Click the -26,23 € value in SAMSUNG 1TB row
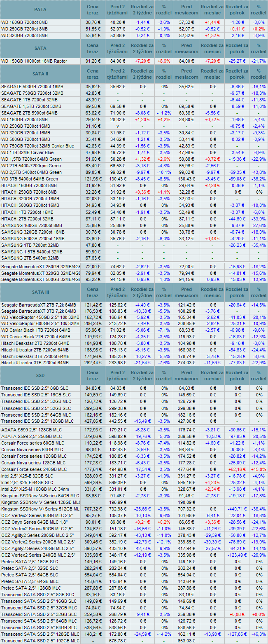268x644 pixels. click(237, 245)
